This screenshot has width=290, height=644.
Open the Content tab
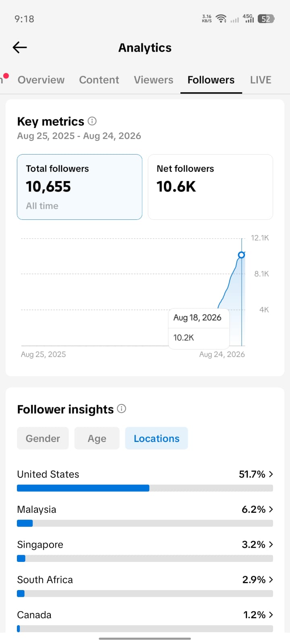(x=99, y=80)
